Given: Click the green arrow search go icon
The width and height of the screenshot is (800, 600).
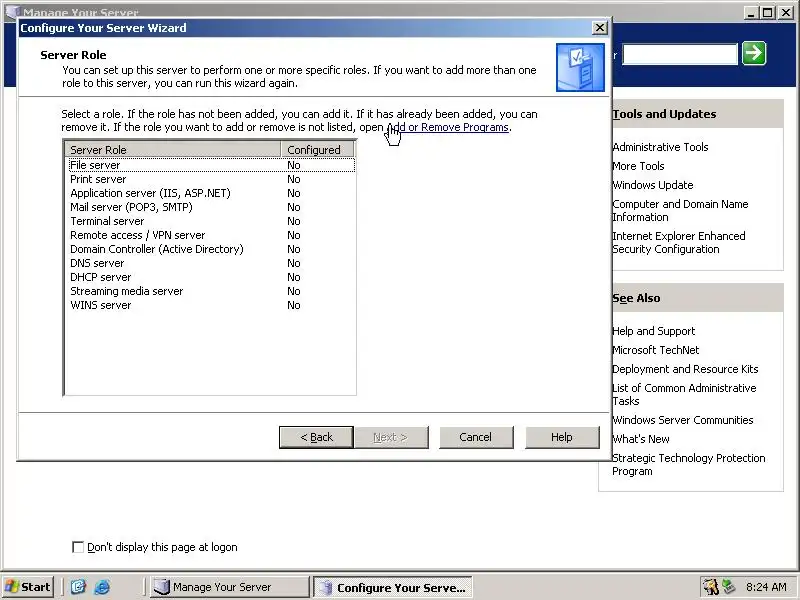Looking at the screenshot, I should pos(754,54).
